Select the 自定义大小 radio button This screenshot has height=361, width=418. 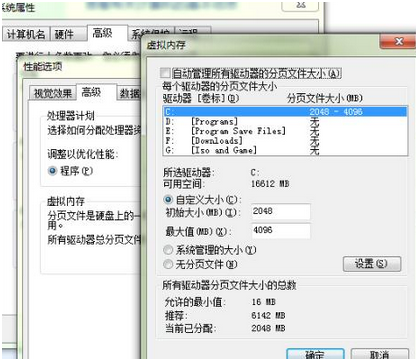[168, 200]
